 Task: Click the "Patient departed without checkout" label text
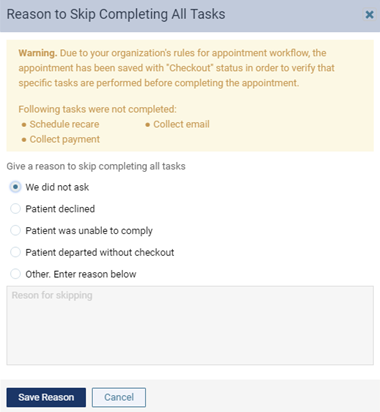tap(100, 252)
